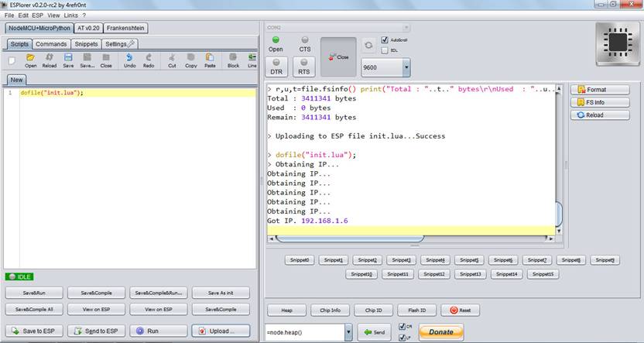Click the Reset button with the red power icon
644x343 pixels.
[x=460, y=310]
